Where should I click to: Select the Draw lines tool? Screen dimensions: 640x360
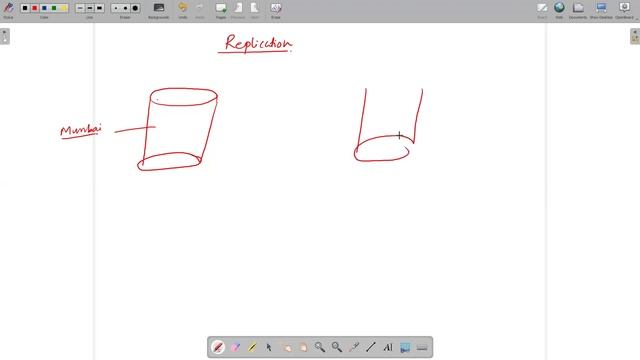pos(371,347)
